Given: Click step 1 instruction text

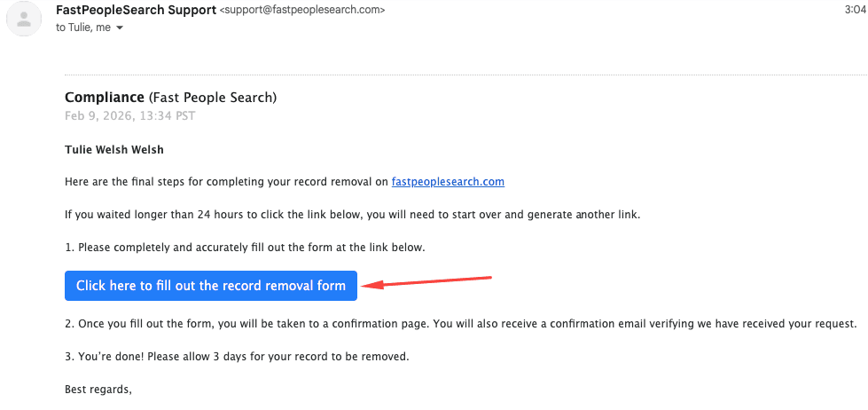Looking at the screenshot, I should coord(245,248).
